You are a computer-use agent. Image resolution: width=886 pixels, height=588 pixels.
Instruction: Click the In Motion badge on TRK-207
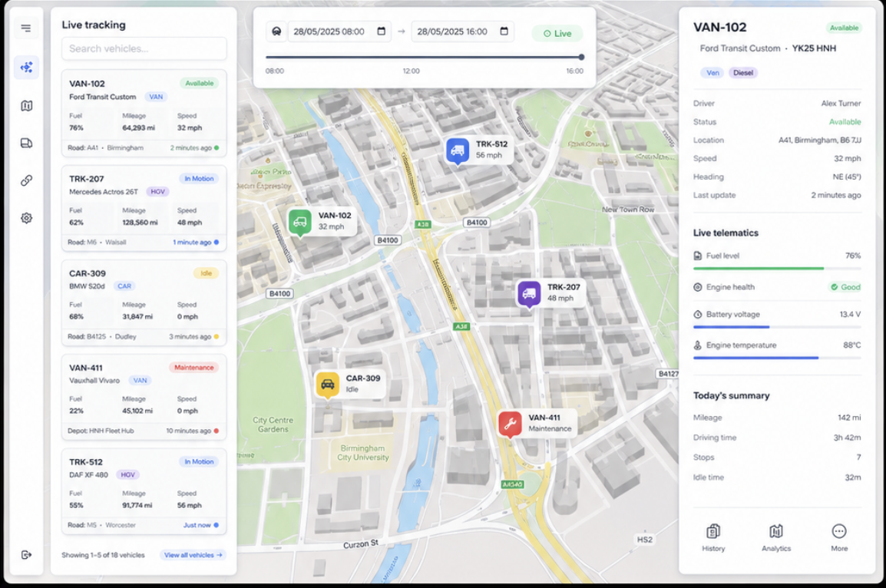[200, 179]
